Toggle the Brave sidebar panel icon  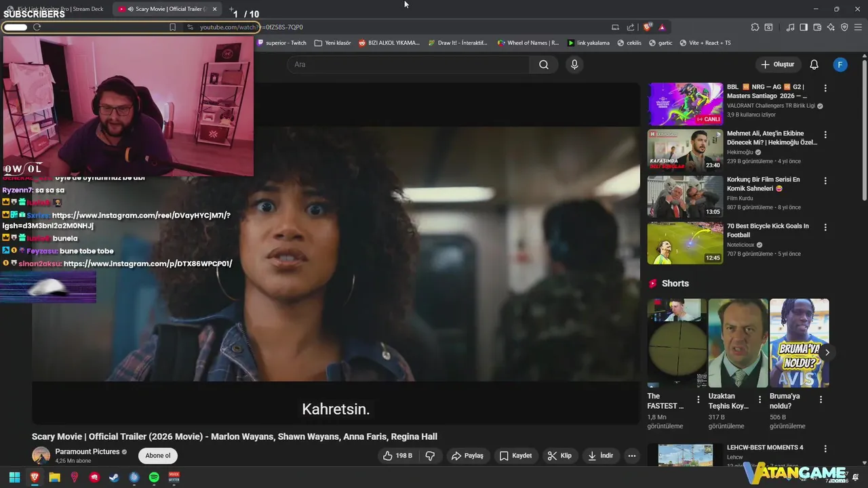(x=804, y=27)
